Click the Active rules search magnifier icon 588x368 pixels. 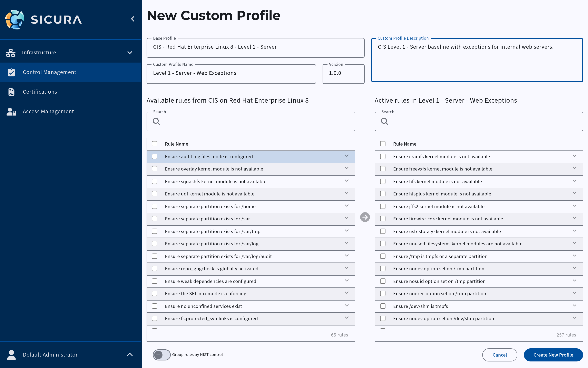point(384,121)
